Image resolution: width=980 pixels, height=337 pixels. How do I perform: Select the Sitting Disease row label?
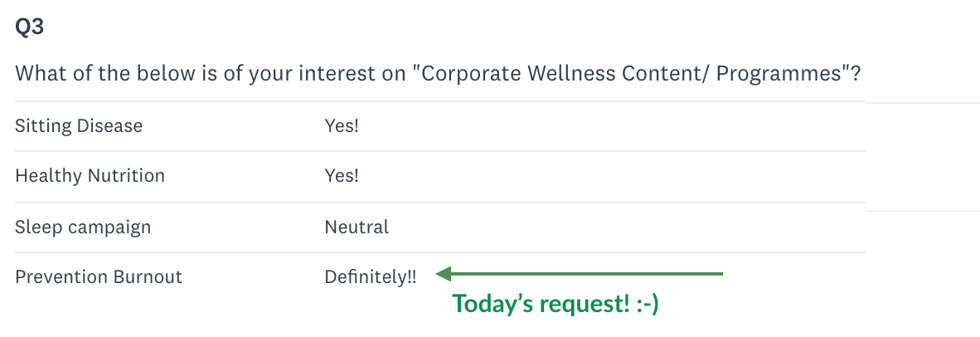(x=79, y=126)
